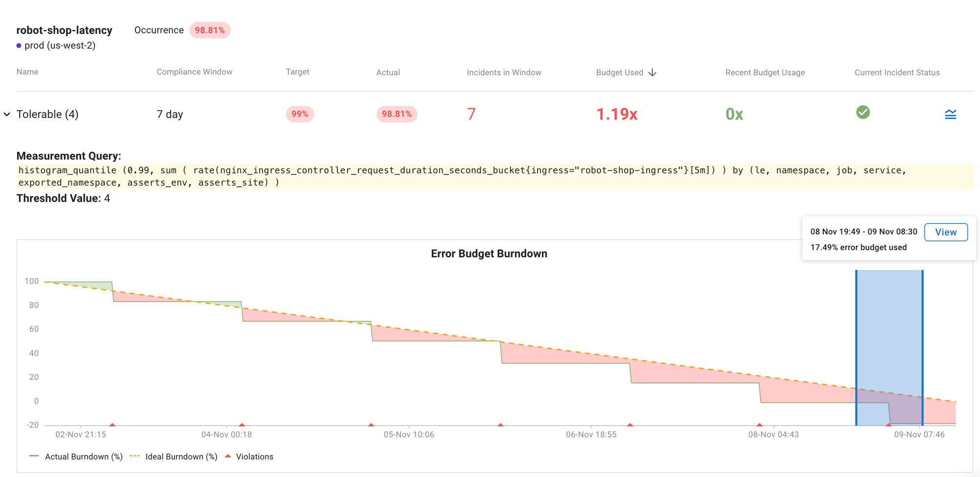Toggle Violations legend entry
Screen dimensions: 980x477
pyautogui.click(x=249, y=456)
